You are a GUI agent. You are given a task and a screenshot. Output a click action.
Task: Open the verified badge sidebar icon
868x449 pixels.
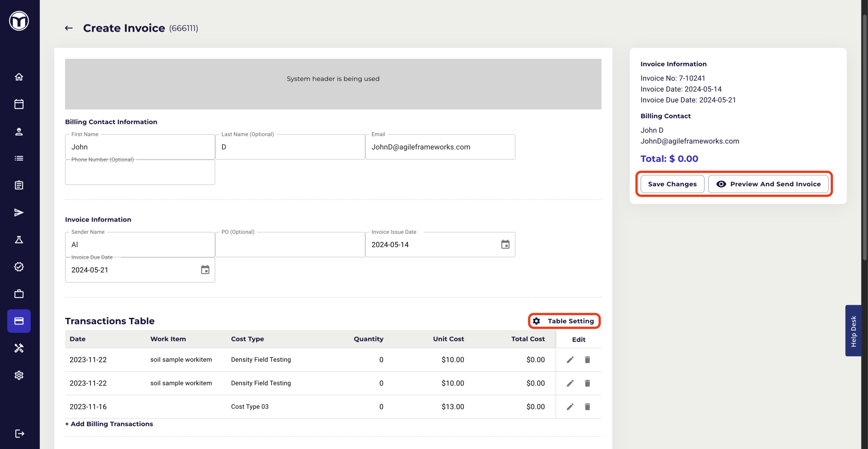pos(19,267)
